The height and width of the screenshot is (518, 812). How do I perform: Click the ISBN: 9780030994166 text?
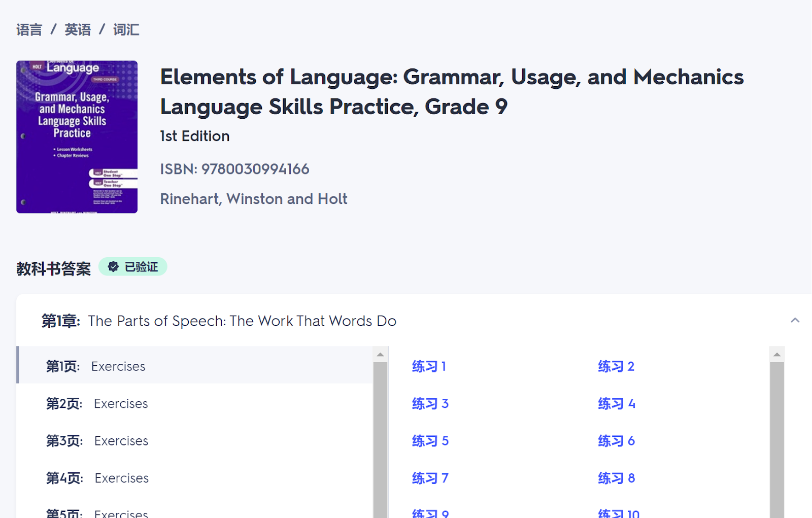(x=234, y=169)
